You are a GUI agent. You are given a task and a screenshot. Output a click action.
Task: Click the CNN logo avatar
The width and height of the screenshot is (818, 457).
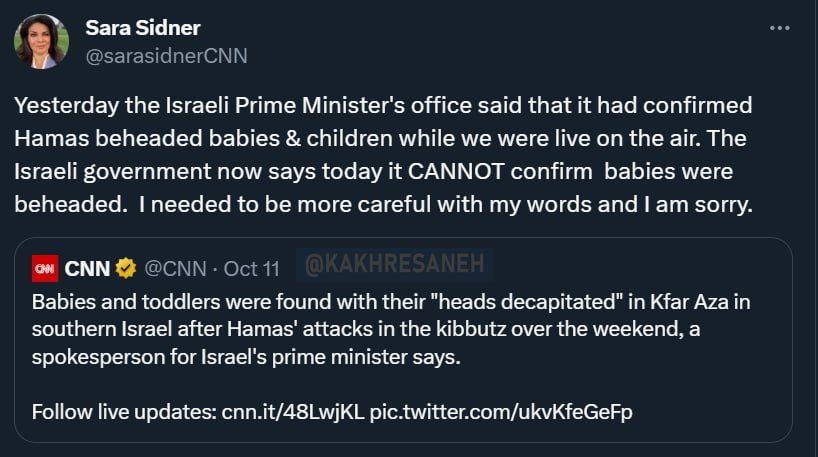45,268
